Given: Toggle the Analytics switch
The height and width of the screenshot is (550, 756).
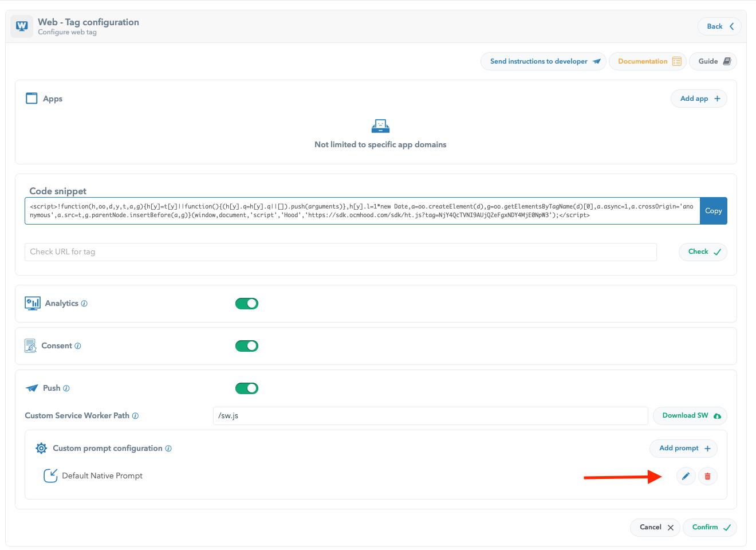Looking at the screenshot, I should 247,304.
